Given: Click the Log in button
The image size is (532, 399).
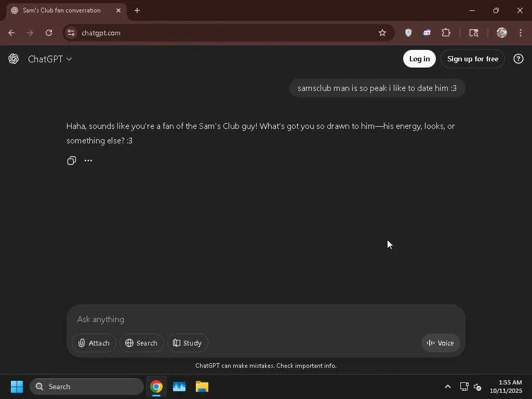Looking at the screenshot, I should coord(419,59).
